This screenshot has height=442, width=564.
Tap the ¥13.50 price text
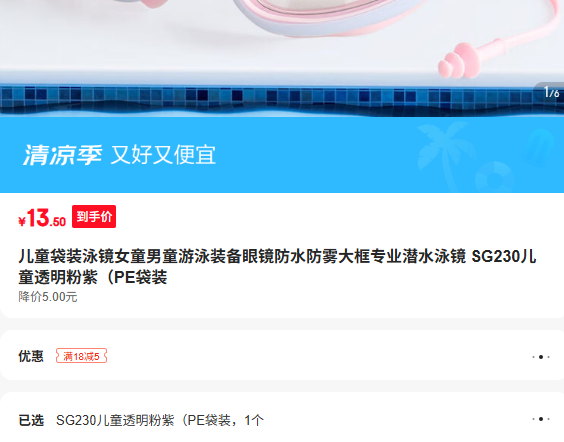42,218
